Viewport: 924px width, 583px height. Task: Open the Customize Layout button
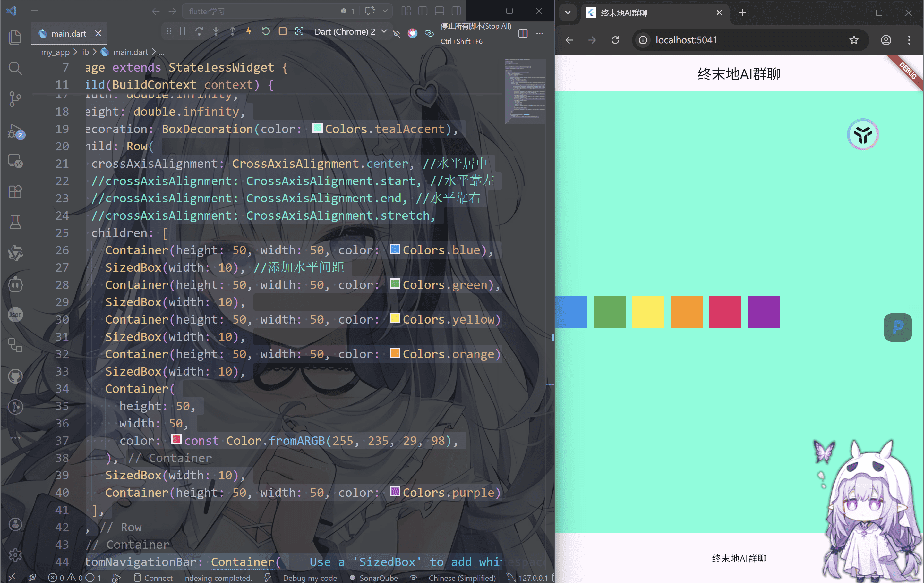point(406,11)
